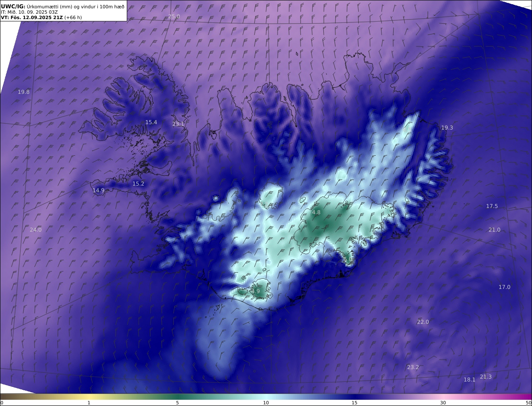The image size is (532, 406).
Task: Click the 15.4 value over the Westfjords
Action: 151,122
